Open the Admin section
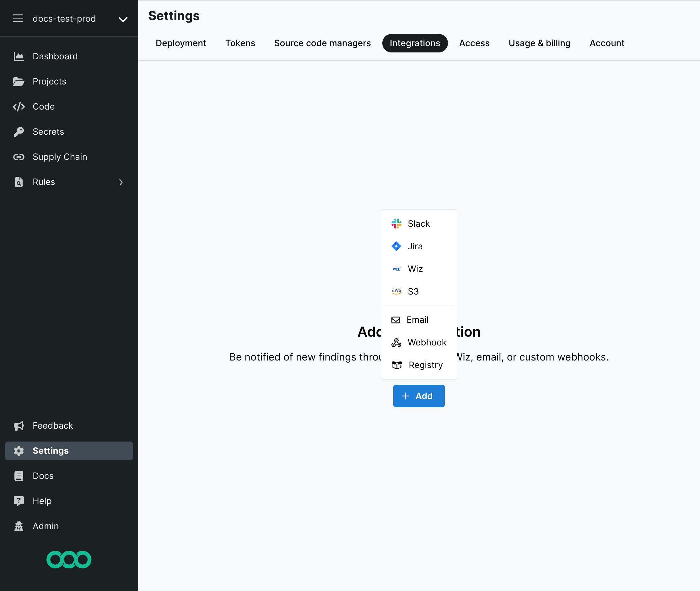This screenshot has width=700, height=591. tap(46, 526)
